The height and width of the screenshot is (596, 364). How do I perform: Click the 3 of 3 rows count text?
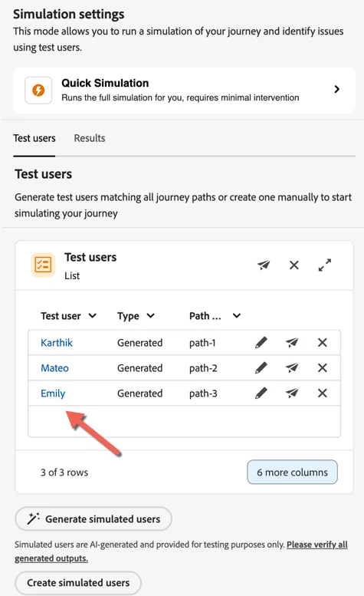[64, 473]
